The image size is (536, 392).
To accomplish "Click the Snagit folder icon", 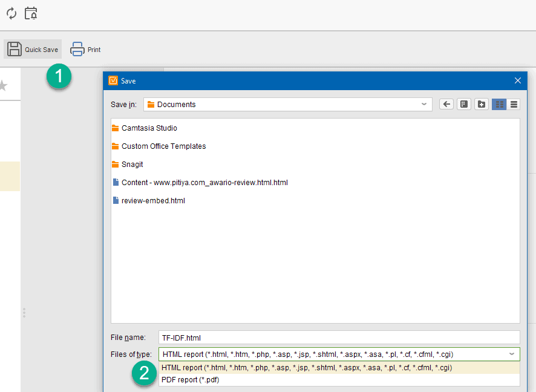I will pyautogui.click(x=115, y=165).
